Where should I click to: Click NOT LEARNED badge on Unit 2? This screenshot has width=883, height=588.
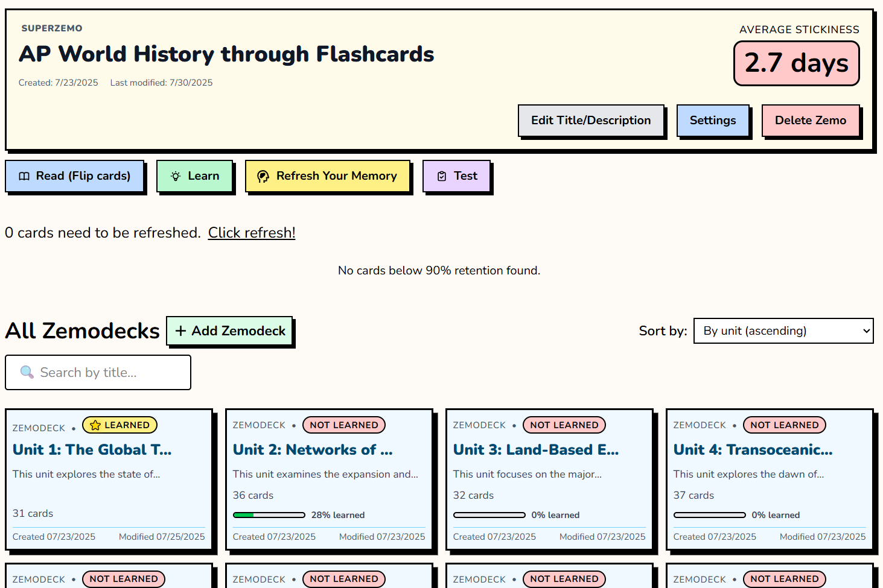[x=344, y=425]
